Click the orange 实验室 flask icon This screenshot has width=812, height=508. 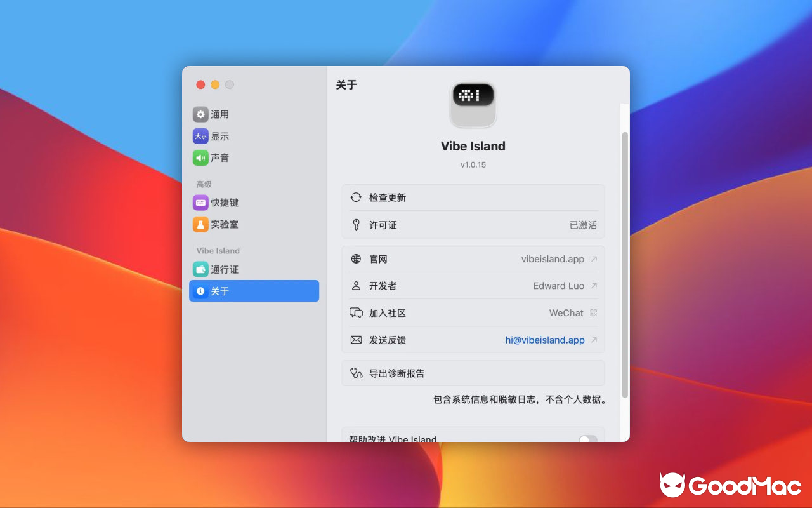[x=200, y=224]
